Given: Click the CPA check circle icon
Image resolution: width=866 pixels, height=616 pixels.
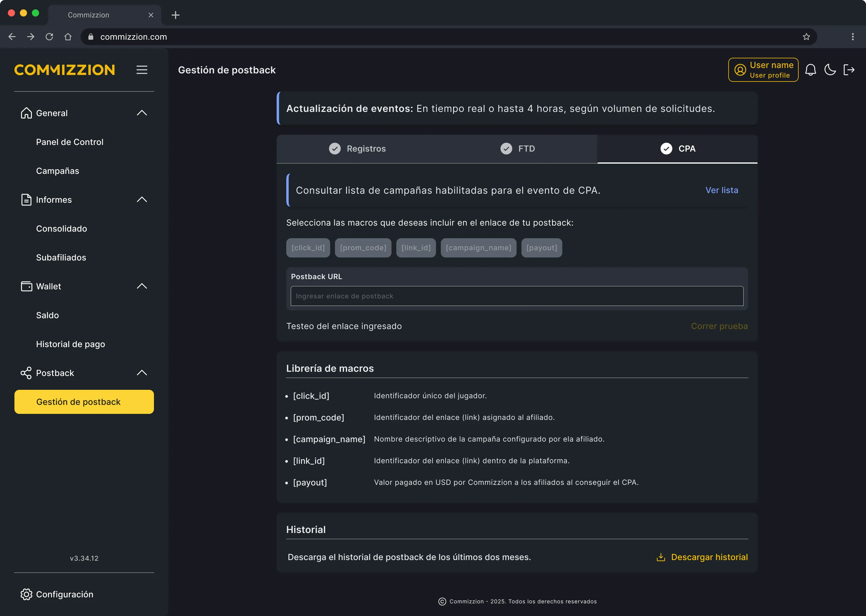Looking at the screenshot, I should 666,149.
